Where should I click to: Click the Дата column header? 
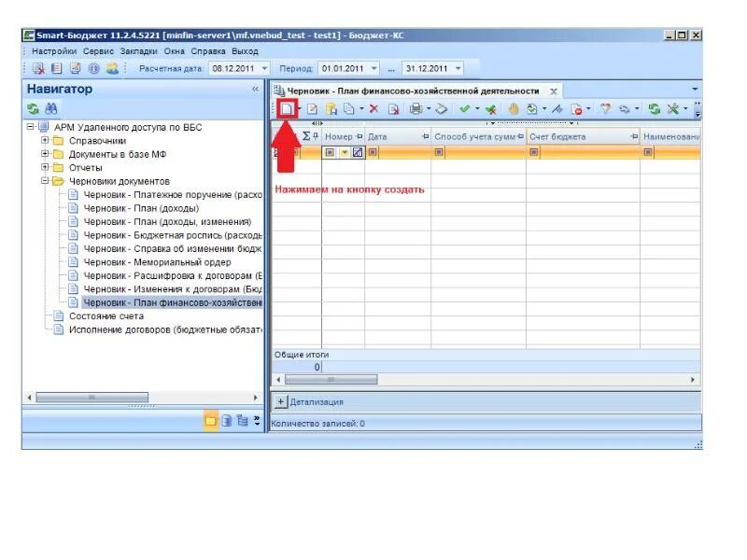point(398,136)
